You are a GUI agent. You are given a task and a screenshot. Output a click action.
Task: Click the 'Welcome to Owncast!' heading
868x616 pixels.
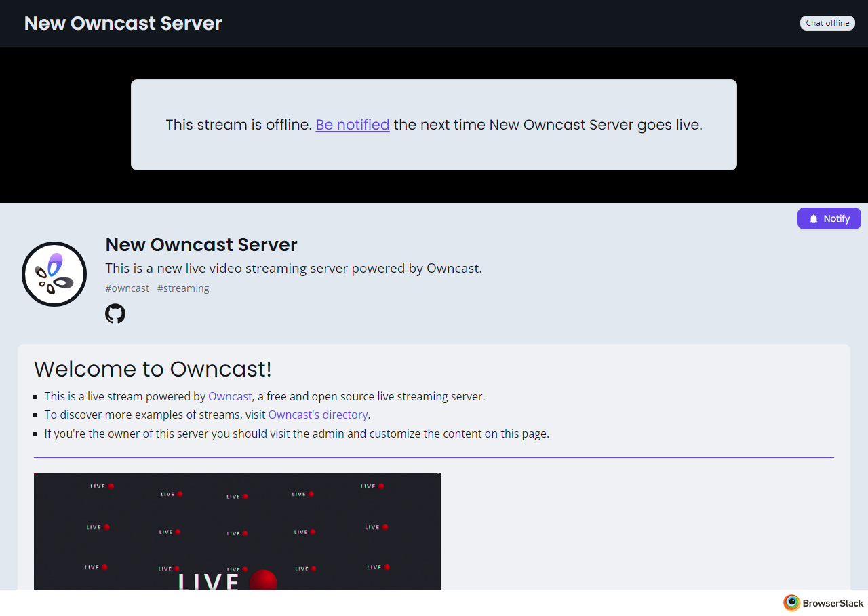tap(153, 369)
